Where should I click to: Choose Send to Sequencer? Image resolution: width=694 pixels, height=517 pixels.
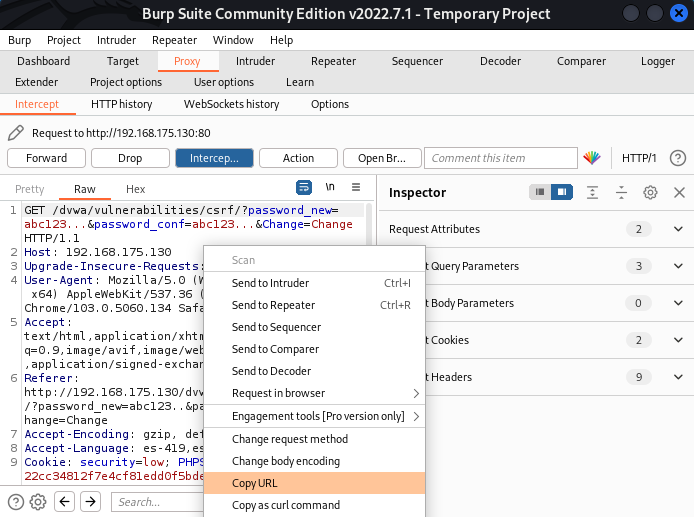(314, 327)
